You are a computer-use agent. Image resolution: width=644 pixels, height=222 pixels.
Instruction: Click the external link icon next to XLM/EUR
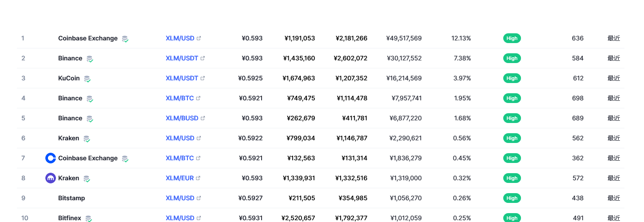198,178
